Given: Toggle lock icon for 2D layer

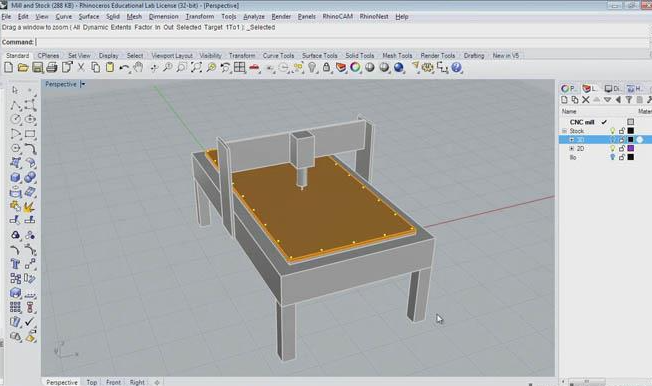Looking at the screenshot, I should point(622,148).
